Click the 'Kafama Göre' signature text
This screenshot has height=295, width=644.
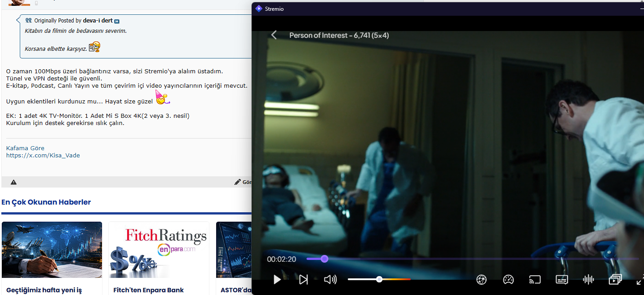pyautogui.click(x=25, y=148)
